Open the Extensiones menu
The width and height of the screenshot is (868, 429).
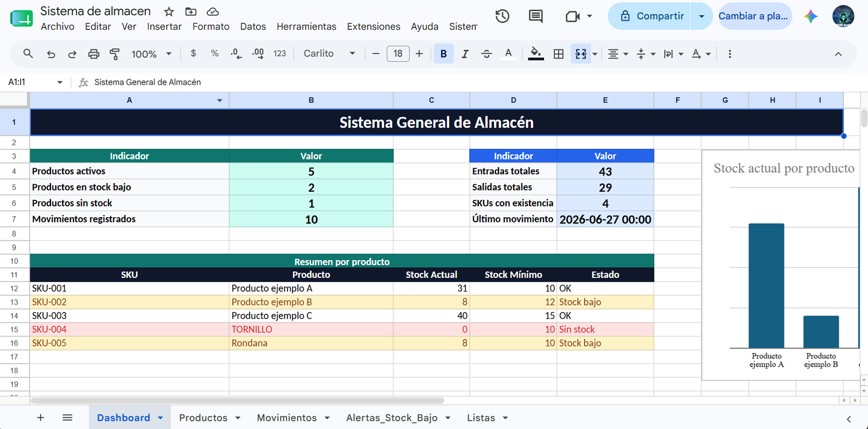point(373,26)
